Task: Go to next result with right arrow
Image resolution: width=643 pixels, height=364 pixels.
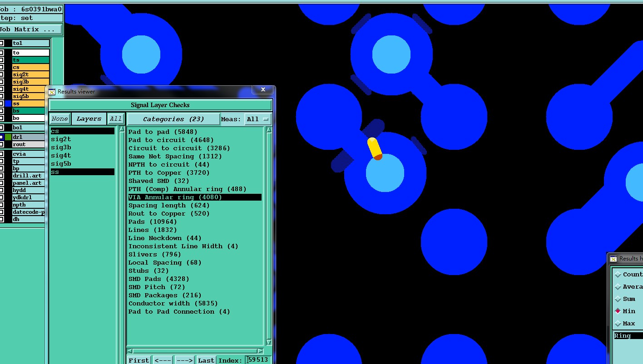Action: point(184,360)
